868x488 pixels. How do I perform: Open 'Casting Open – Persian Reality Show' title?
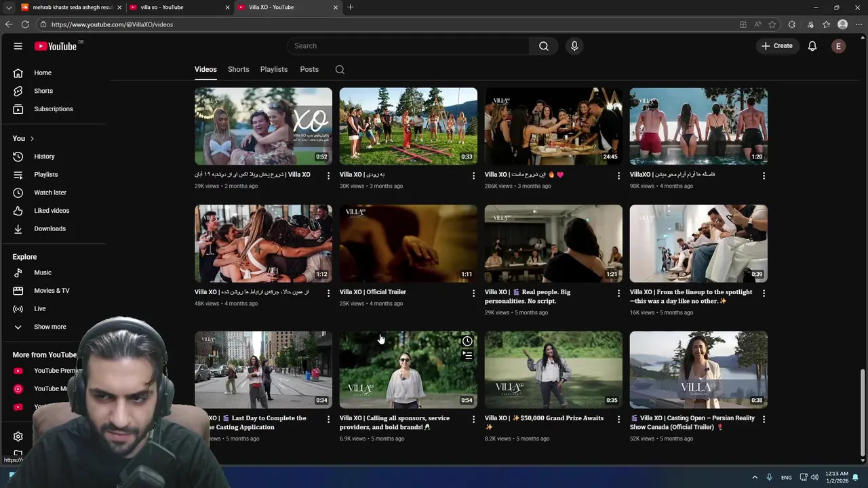(x=692, y=423)
